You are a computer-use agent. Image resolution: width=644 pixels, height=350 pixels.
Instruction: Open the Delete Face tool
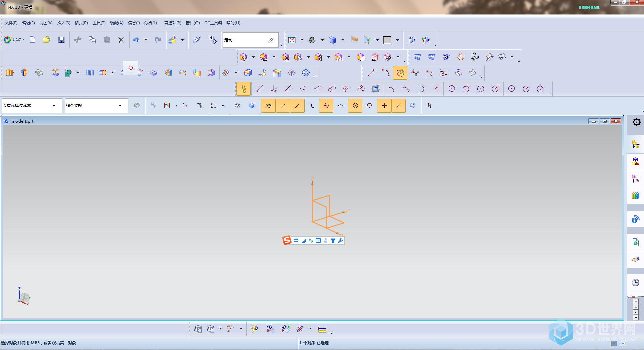(285, 57)
